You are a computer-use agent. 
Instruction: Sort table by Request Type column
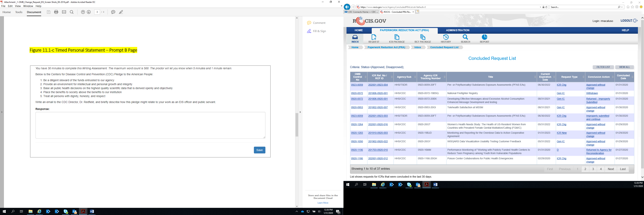(x=570, y=77)
